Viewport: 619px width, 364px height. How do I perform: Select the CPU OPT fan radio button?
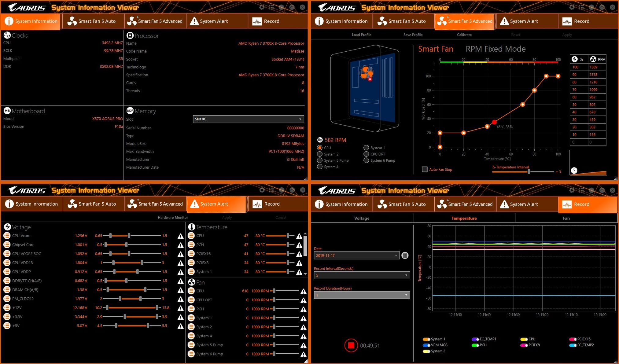point(366,154)
